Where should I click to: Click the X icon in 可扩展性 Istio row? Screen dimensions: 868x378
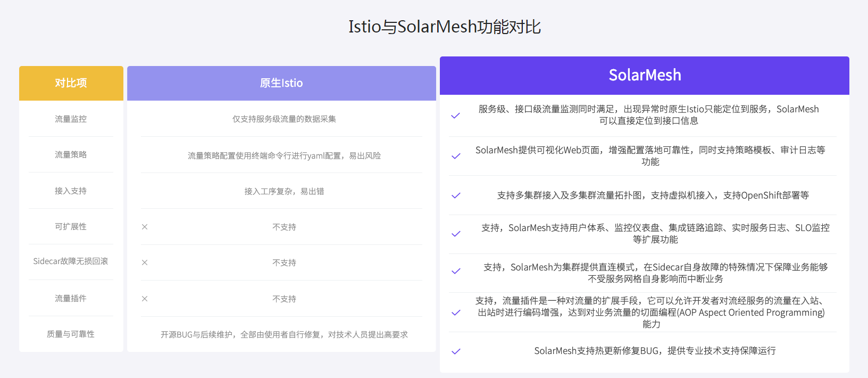[x=145, y=227]
